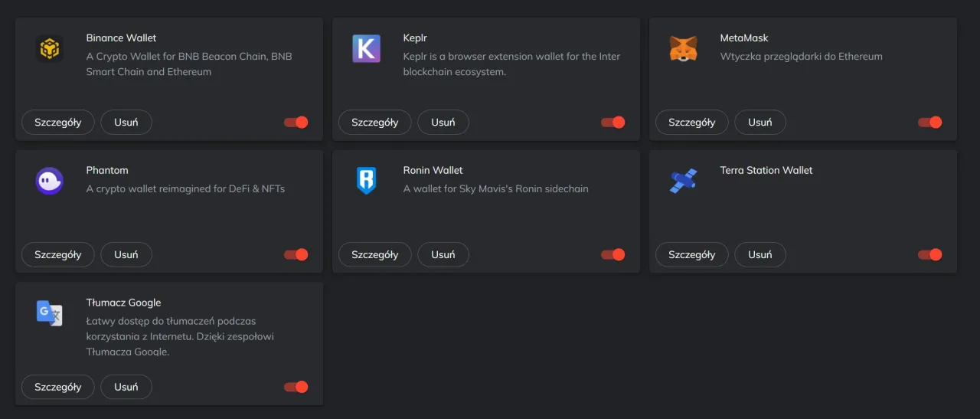Click the Keplr title text

(x=415, y=38)
